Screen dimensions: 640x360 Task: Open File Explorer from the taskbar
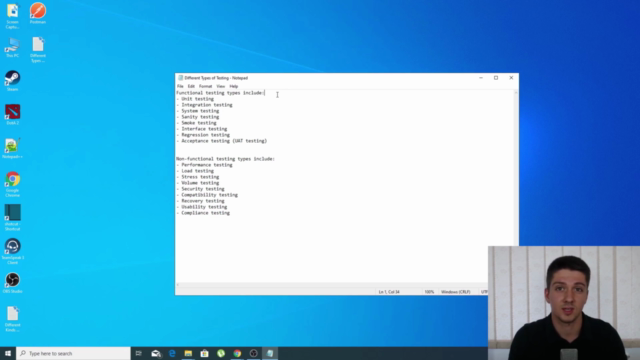coord(188,353)
